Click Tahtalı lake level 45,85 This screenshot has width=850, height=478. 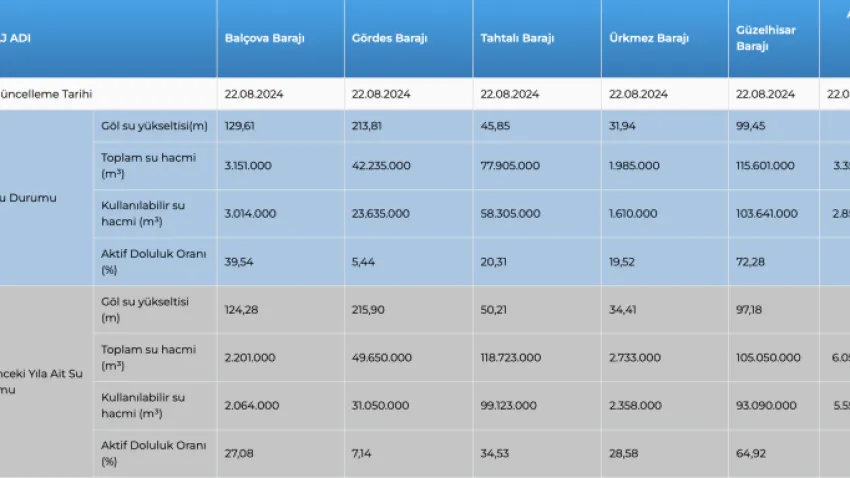496,126
